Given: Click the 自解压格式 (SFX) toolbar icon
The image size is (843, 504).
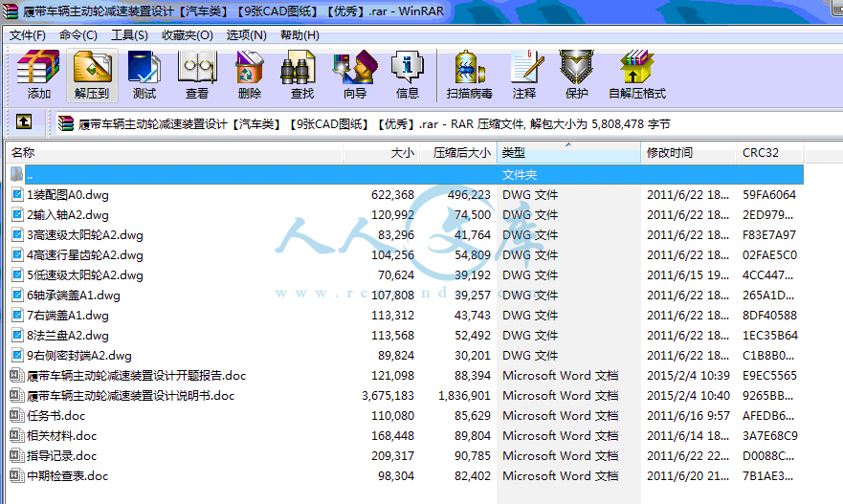Looking at the screenshot, I should pyautogui.click(x=636, y=68).
